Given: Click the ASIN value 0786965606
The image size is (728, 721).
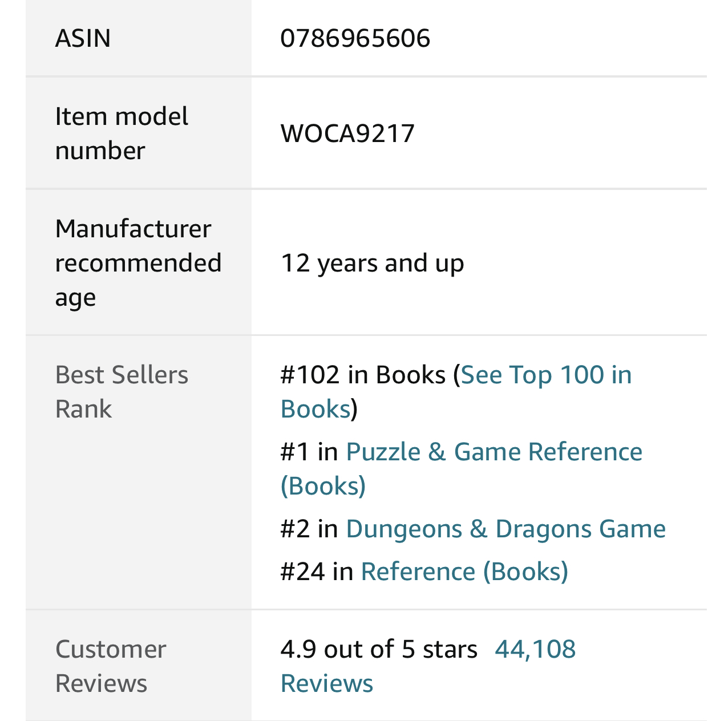Looking at the screenshot, I should [355, 39].
